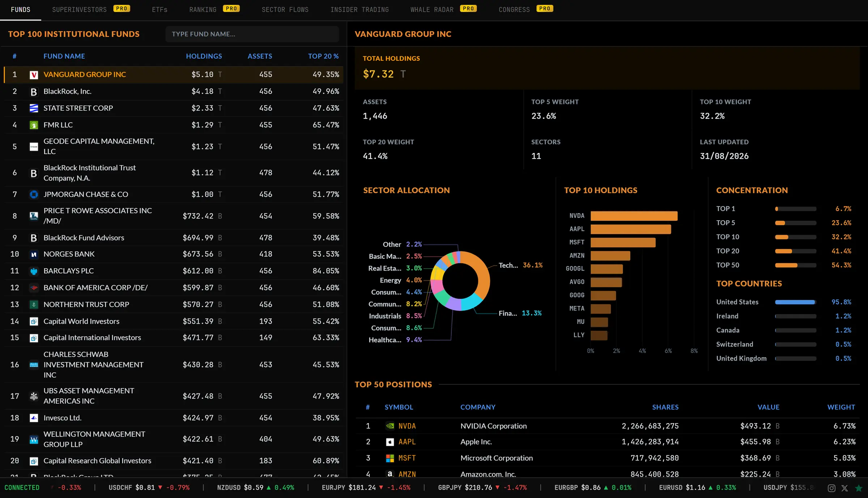Viewport: 868px width, 498px height.
Task: Sort positions by Weight column header
Action: 841,407
